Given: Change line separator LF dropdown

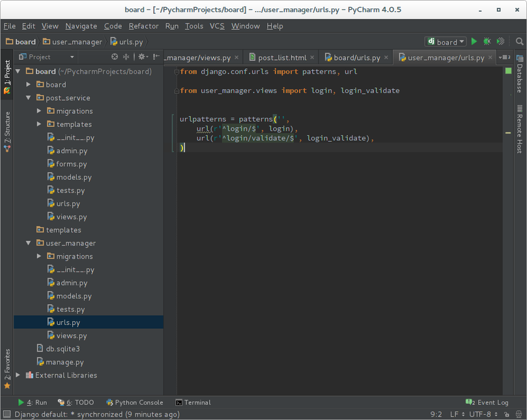Looking at the screenshot, I should (x=457, y=414).
